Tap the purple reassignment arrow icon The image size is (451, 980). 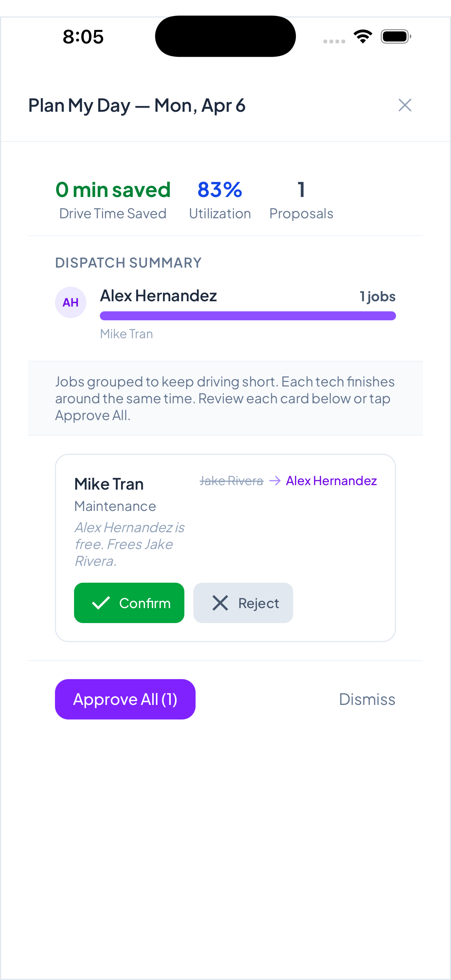(275, 481)
